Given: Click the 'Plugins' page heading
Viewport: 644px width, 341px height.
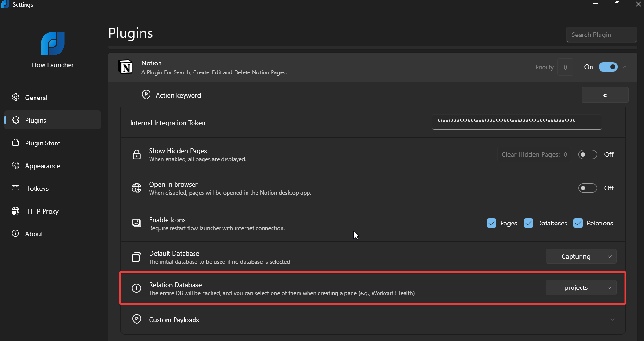Looking at the screenshot, I should 131,33.
